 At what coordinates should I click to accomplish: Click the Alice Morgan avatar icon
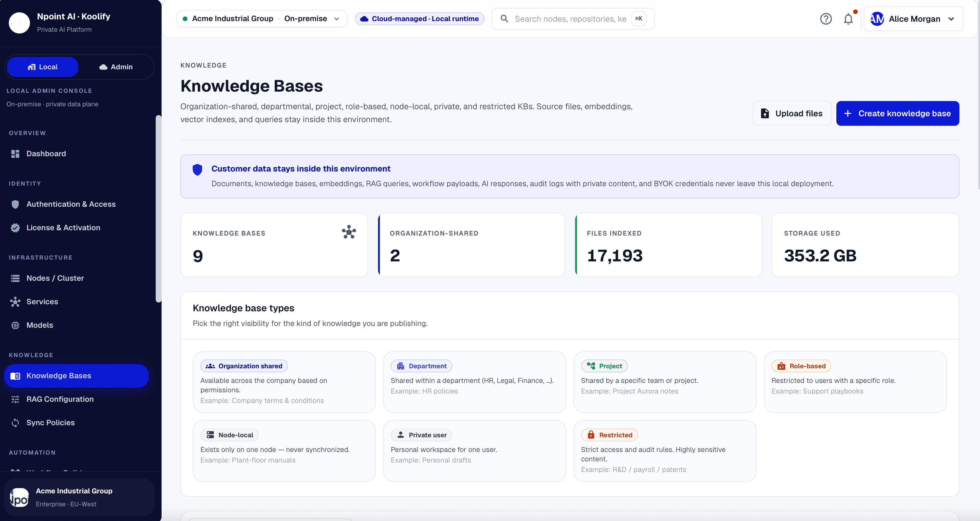pos(877,19)
